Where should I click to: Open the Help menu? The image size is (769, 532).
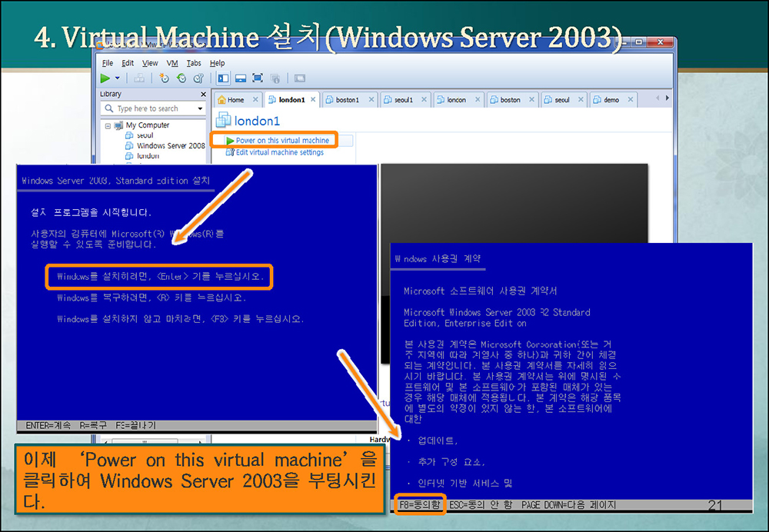pyautogui.click(x=218, y=63)
